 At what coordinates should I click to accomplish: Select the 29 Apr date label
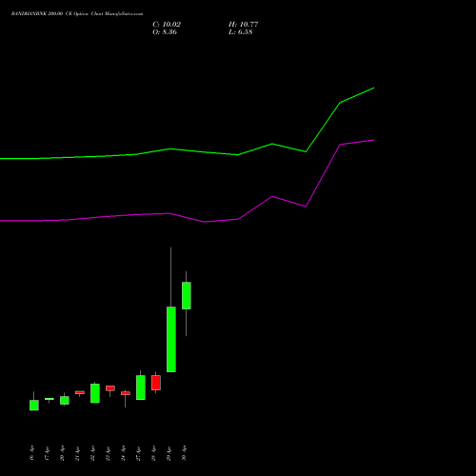[169, 453]
